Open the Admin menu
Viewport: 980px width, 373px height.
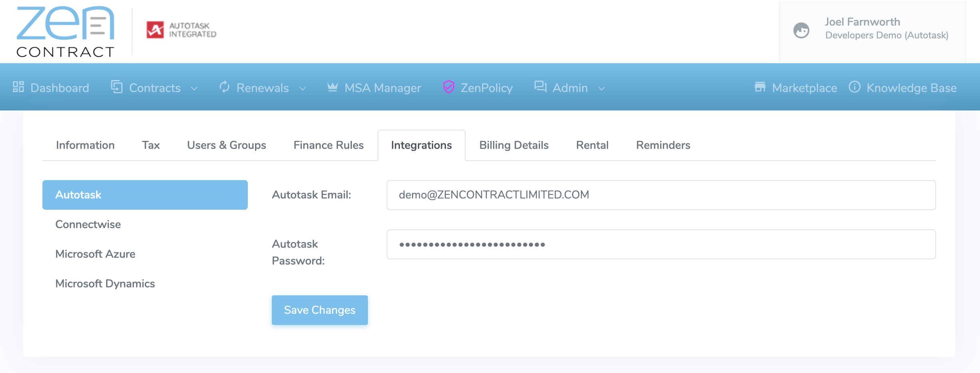[570, 88]
